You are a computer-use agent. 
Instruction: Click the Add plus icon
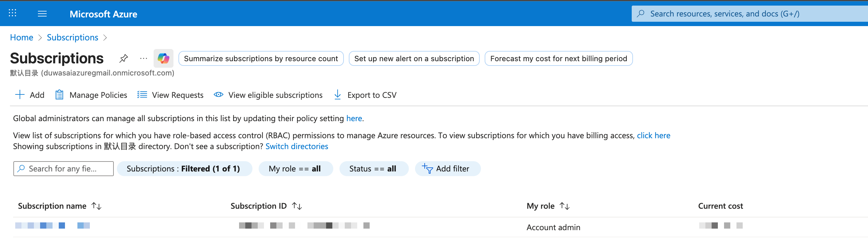click(x=20, y=95)
